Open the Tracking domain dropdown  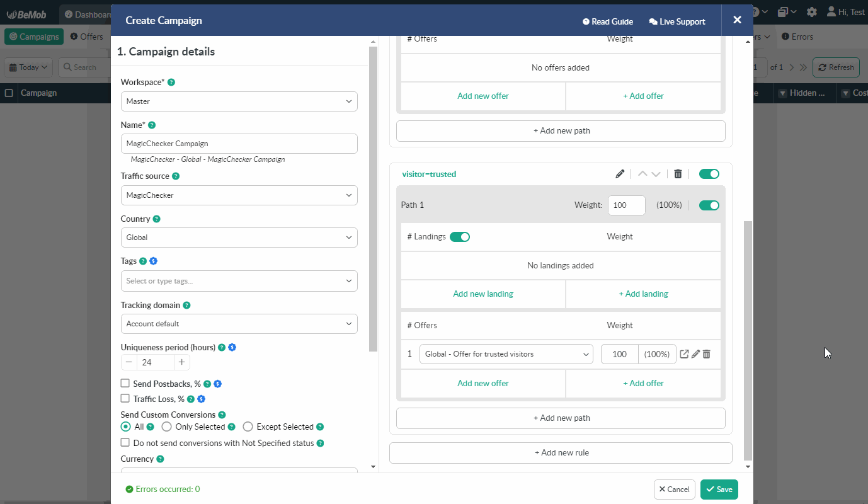(239, 324)
